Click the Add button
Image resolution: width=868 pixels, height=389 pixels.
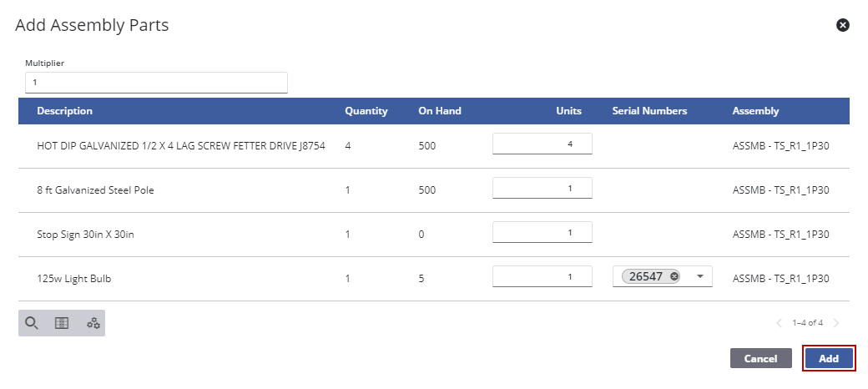829,358
